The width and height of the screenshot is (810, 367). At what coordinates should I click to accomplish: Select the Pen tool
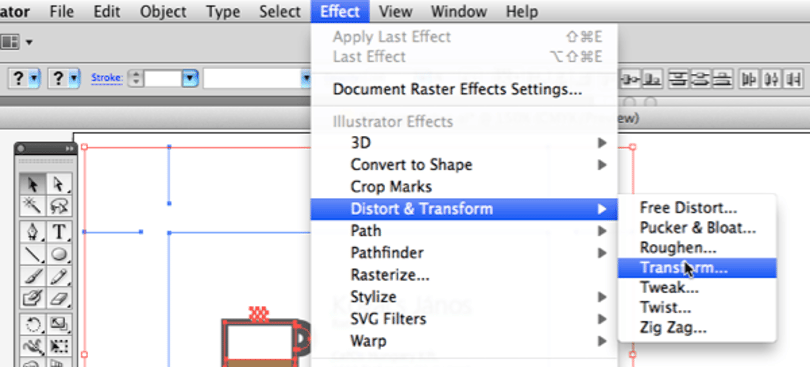tap(34, 232)
